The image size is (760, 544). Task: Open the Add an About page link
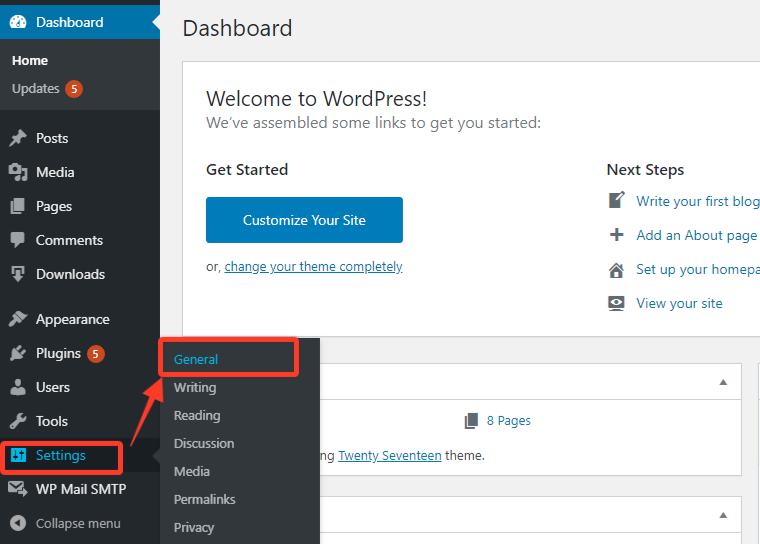[x=697, y=236]
